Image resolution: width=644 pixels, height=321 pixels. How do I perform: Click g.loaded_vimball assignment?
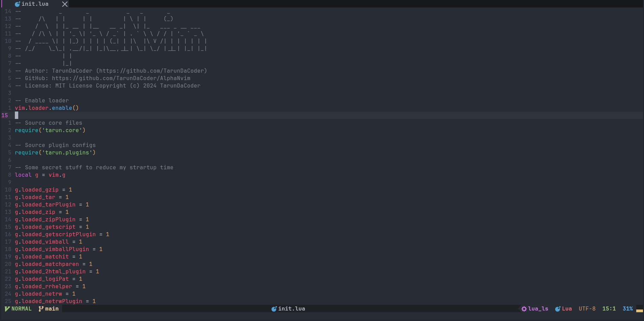pyautogui.click(x=49, y=242)
